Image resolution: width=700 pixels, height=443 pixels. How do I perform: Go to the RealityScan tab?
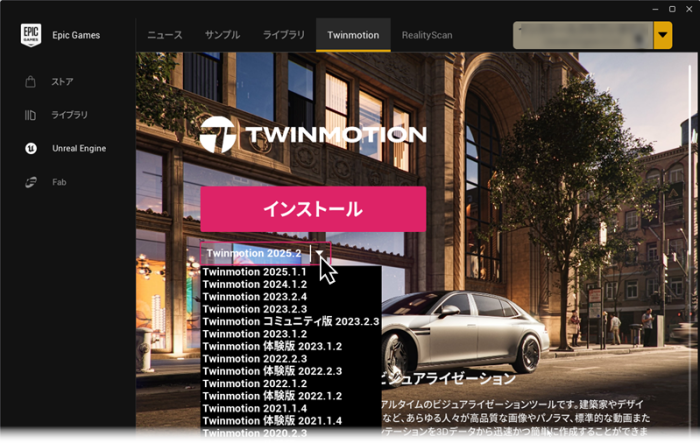pos(427,35)
